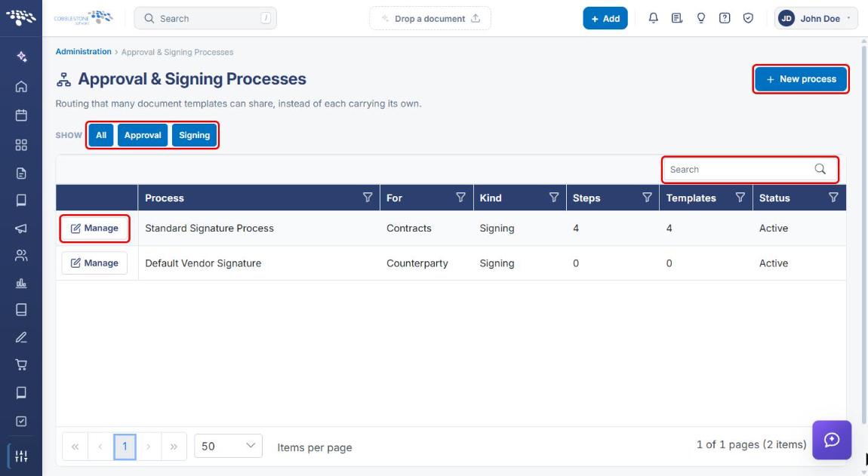Image resolution: width=868 pixels, height=476 pixels.
Task: Click the magnifier icon in table search
Action: pos(820,170)
